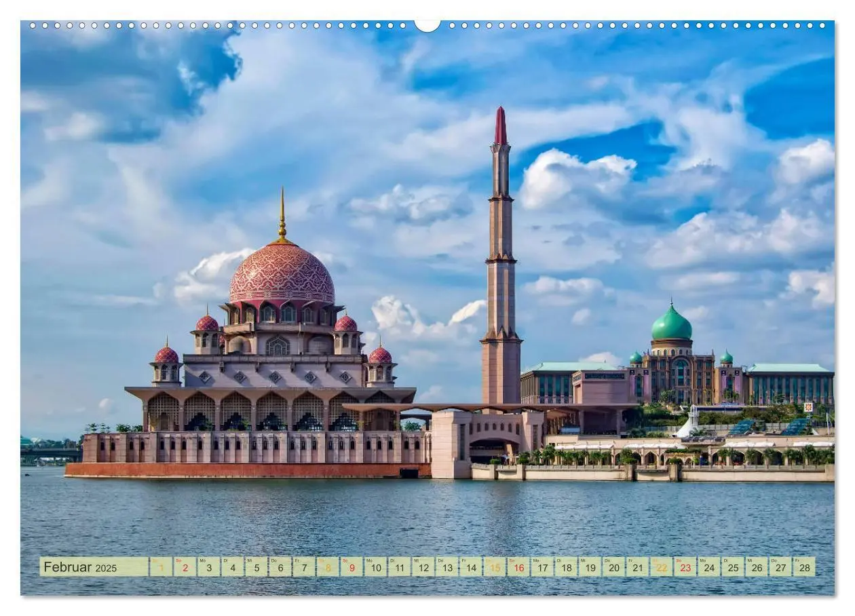Choose day 26 in the calendar strip
855x616 pixels.
[x=757, y=566]
